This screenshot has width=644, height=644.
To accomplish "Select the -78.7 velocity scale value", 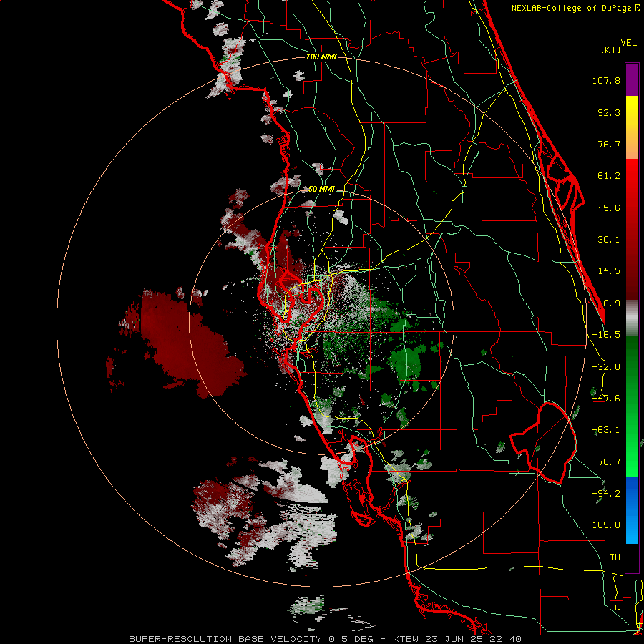I will (x=606, y=462).
